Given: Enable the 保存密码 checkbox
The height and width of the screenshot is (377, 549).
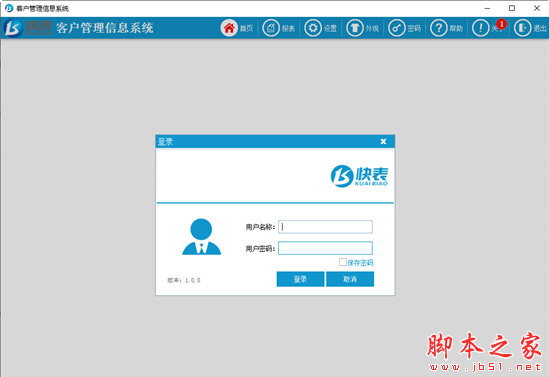Looking at the screenshot, I should coord(343,262).
